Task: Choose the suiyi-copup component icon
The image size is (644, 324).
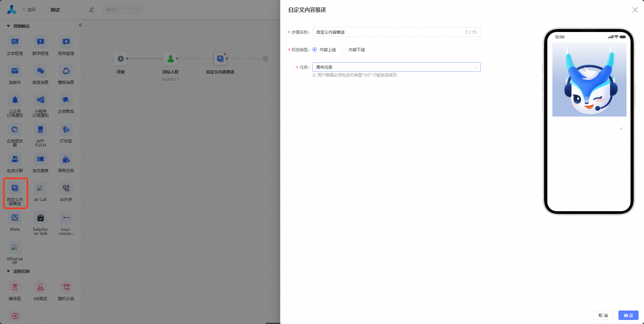Action: tap(66, 218)
